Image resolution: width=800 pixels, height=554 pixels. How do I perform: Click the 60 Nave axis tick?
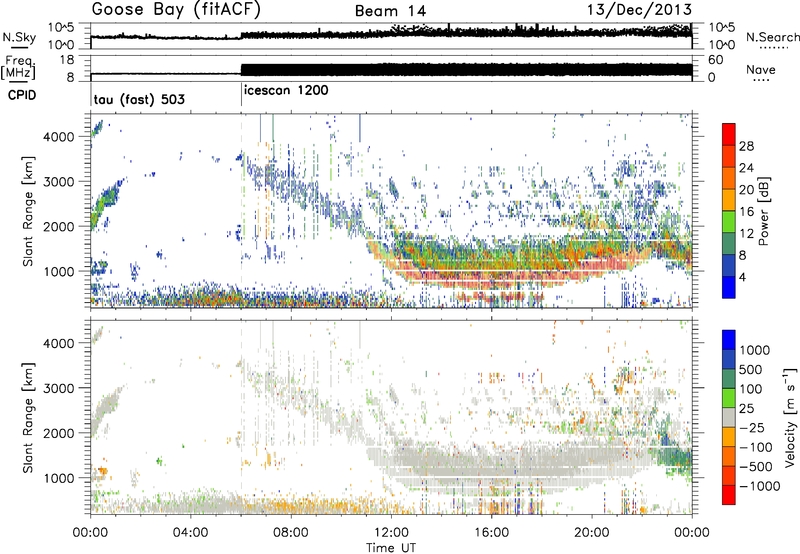pos(715,60)
